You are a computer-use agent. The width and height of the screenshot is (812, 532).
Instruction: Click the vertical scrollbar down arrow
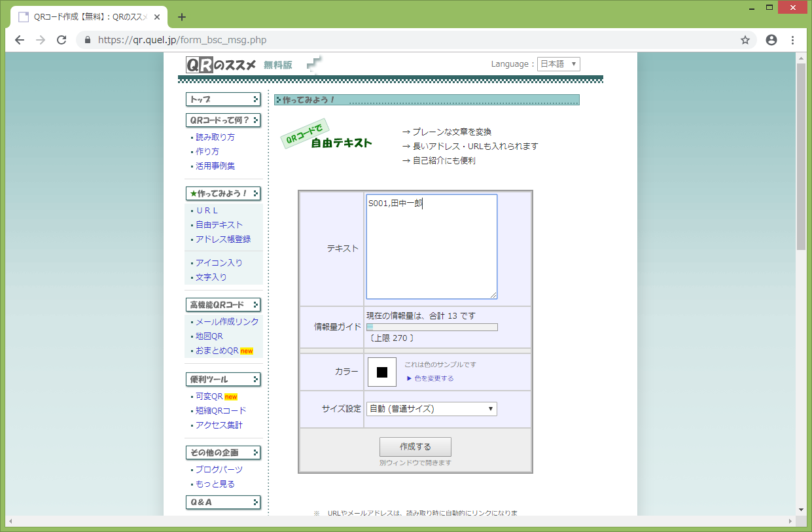click(801, 509)
